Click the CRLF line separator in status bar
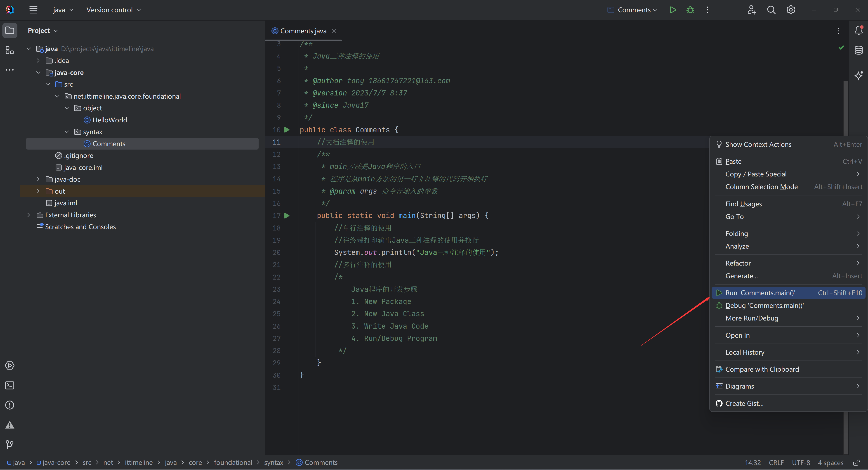 (x=776, y=463)
